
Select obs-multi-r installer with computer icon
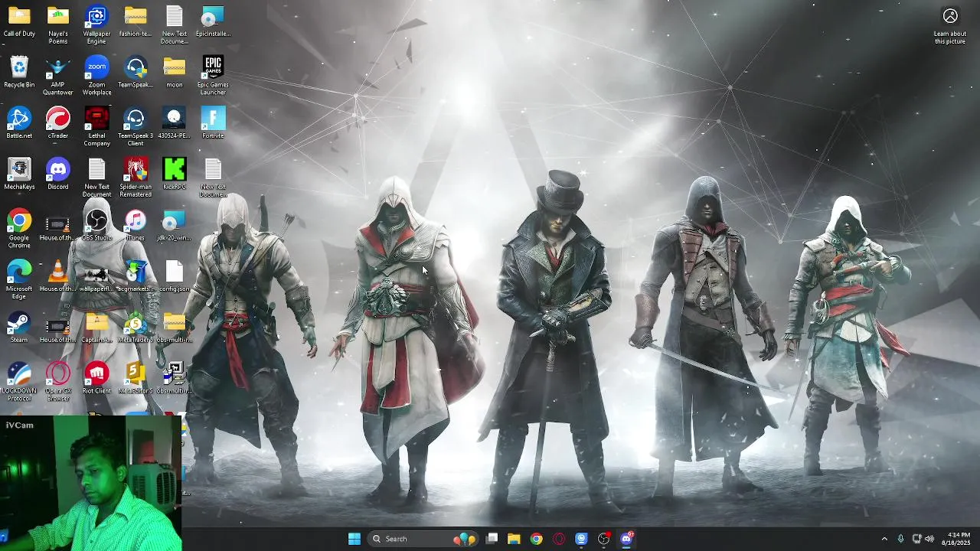click(175, 379)
